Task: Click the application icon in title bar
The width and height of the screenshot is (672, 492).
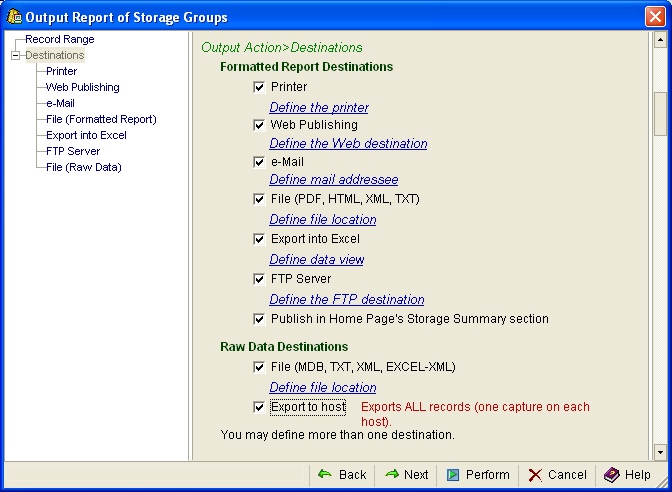Action: tap(14, 16)
